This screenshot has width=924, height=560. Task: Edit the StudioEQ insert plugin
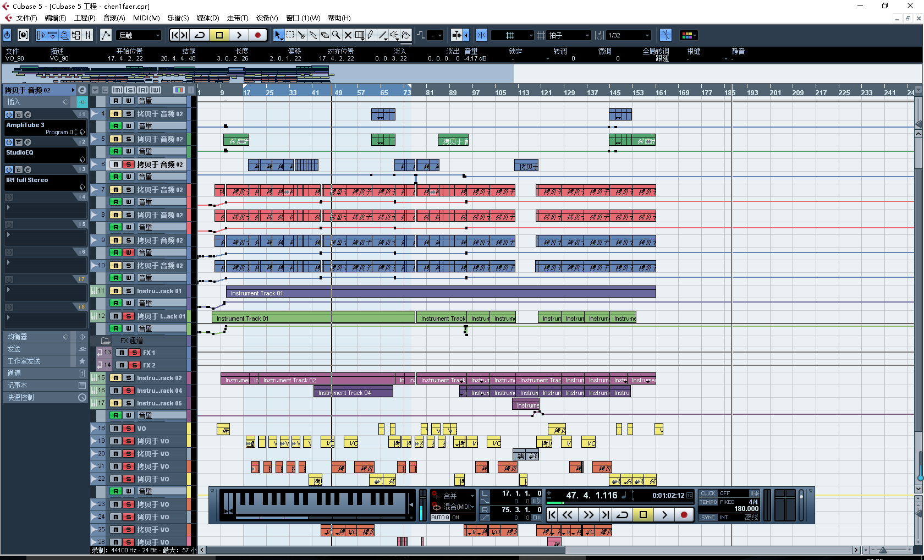(28, 142)
